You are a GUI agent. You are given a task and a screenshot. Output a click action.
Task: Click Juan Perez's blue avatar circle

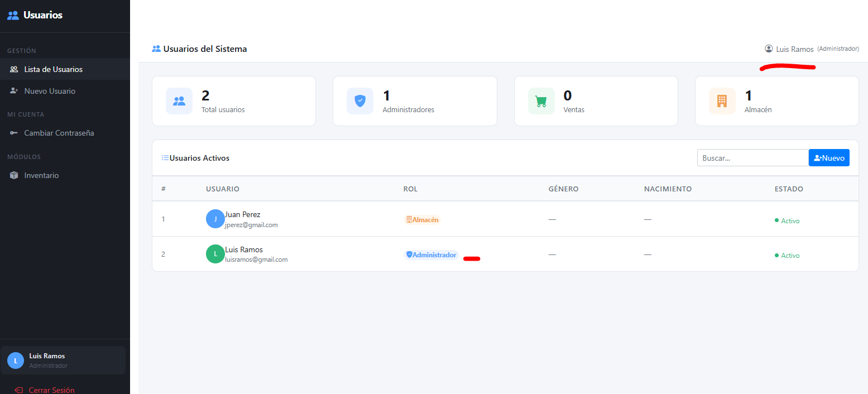(215, 219)
